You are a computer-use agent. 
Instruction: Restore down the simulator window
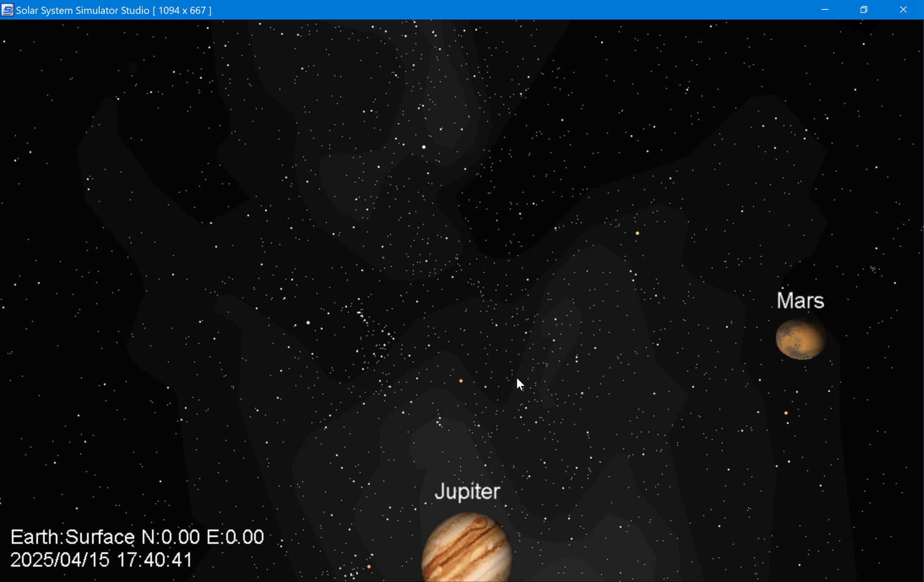click(864, 10)
